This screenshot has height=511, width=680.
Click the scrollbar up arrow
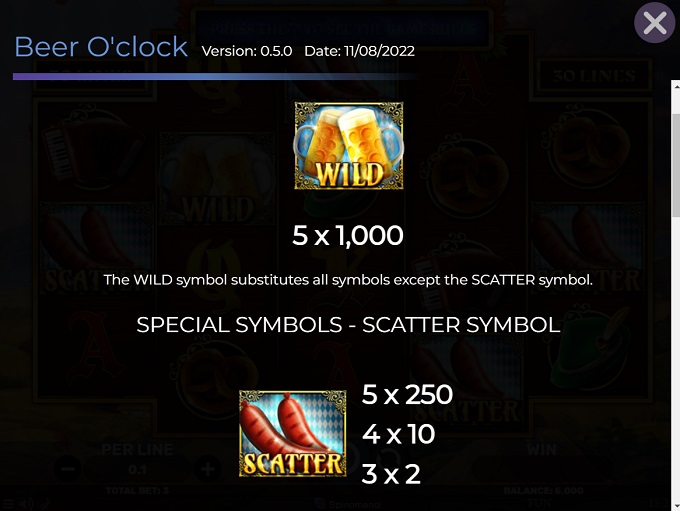click(676, 86)
